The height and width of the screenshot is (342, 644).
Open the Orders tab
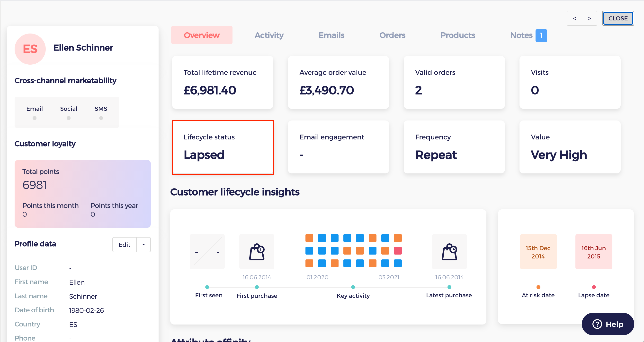click(392, 35)
